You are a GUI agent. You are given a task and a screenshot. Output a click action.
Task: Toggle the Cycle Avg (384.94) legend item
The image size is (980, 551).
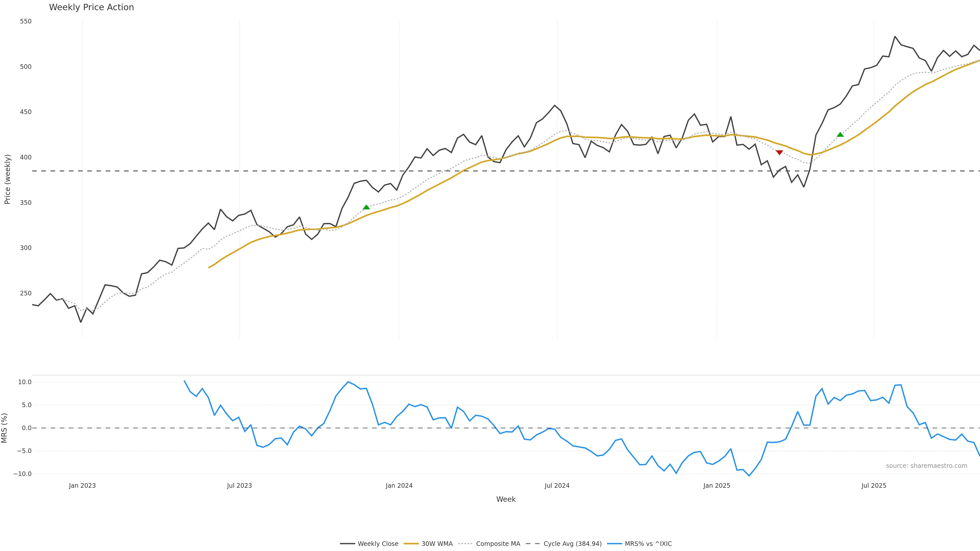point(572,544)
